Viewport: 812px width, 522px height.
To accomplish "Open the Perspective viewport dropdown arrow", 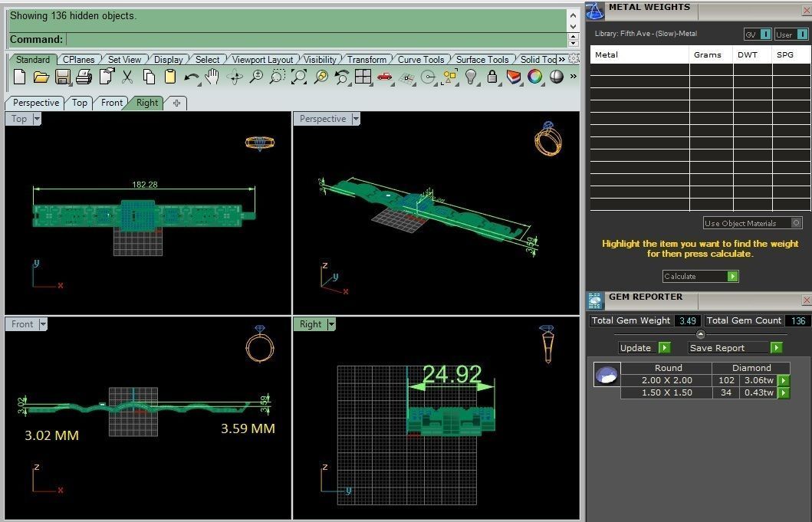I will click(x=356, y=119).
